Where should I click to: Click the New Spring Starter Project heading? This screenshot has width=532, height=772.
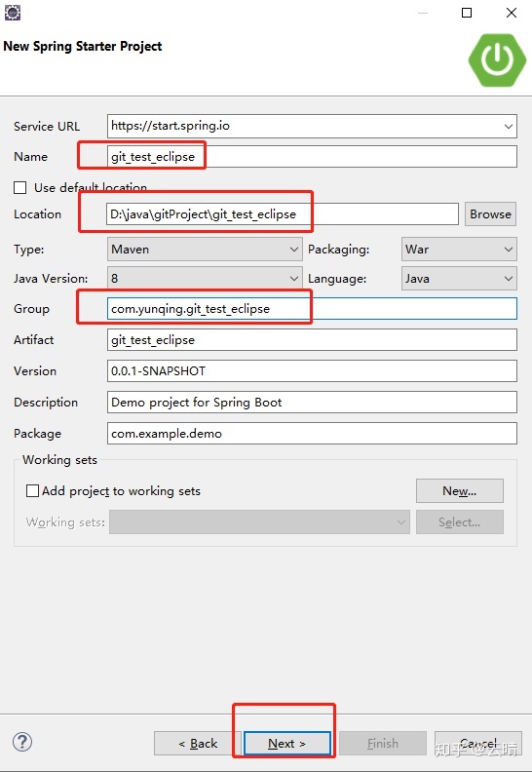[83, 46]
